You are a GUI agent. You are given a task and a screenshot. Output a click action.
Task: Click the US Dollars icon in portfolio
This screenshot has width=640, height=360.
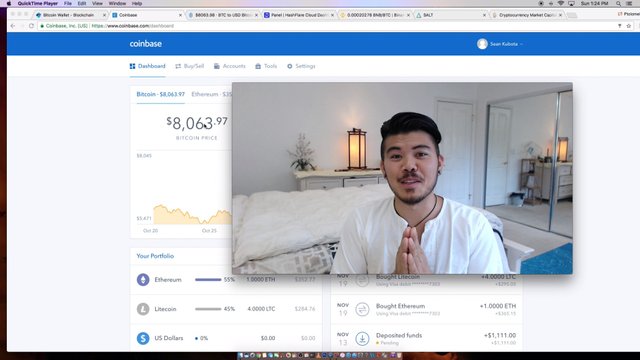click(x=143, y=338)
